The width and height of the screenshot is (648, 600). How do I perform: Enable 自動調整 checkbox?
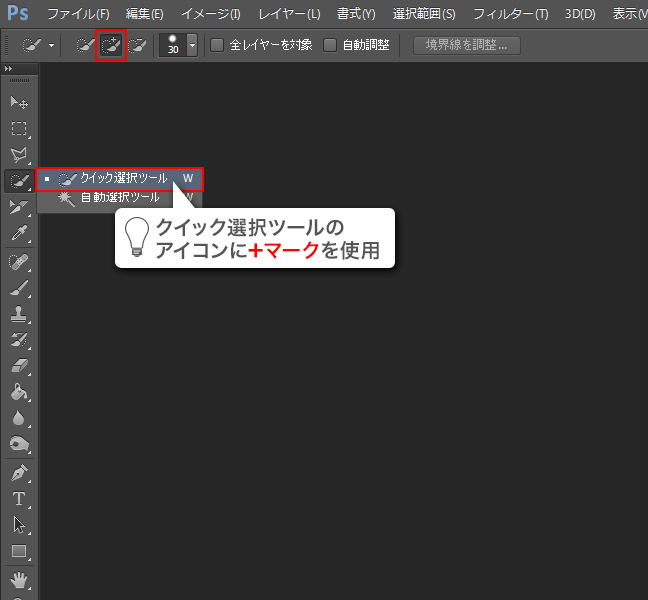click(x=330, y=45)
